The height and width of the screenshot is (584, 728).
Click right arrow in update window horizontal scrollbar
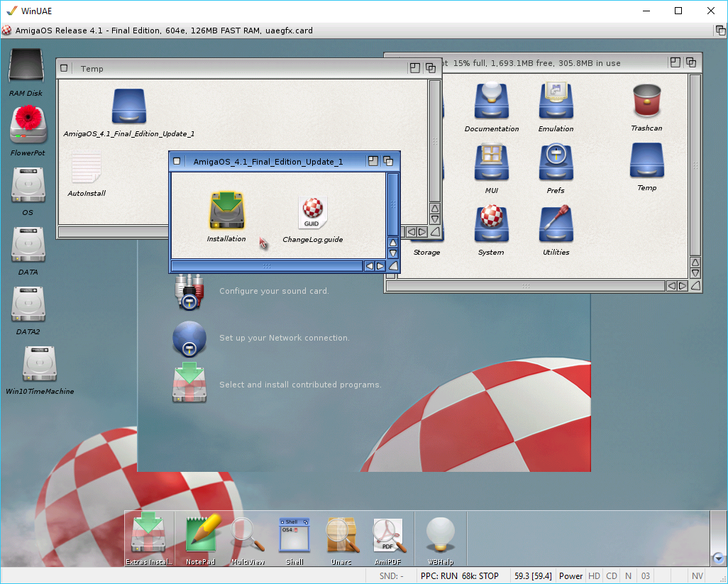(x=380, y=266)
